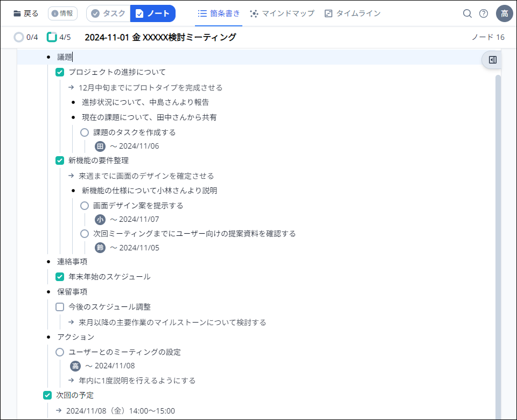Click the 0/4 task progress circle
Image resolution: width=517 pixels, height=420 pixels.
(19, 37)
